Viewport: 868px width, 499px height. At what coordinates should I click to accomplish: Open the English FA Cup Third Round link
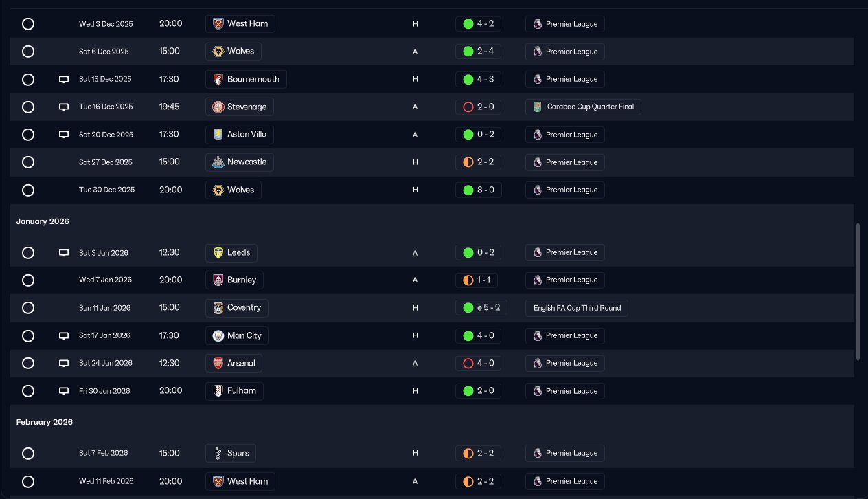click(577, 308)
